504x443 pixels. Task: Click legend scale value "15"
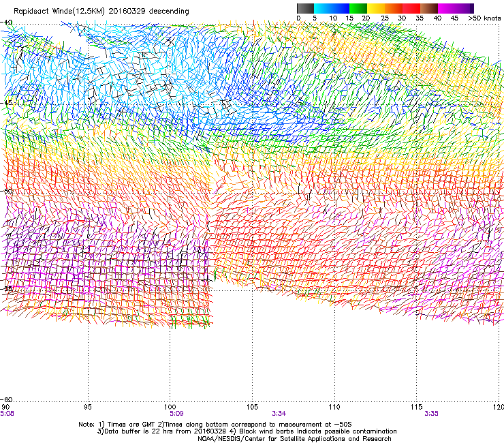pos(349,18)
